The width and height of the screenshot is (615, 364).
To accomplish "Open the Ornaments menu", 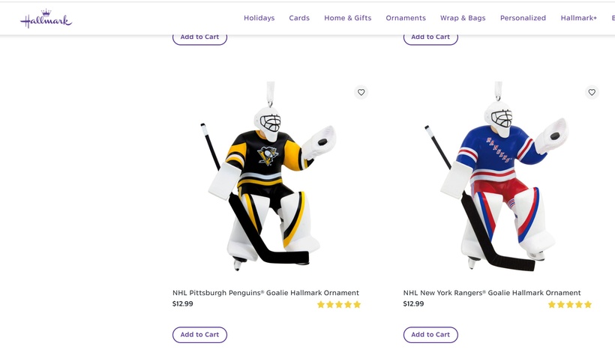I will tap(406, 18).
